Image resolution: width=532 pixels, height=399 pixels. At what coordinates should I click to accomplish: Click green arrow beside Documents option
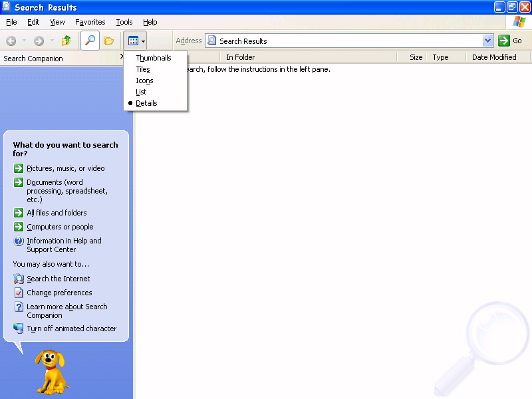point(19,182)
